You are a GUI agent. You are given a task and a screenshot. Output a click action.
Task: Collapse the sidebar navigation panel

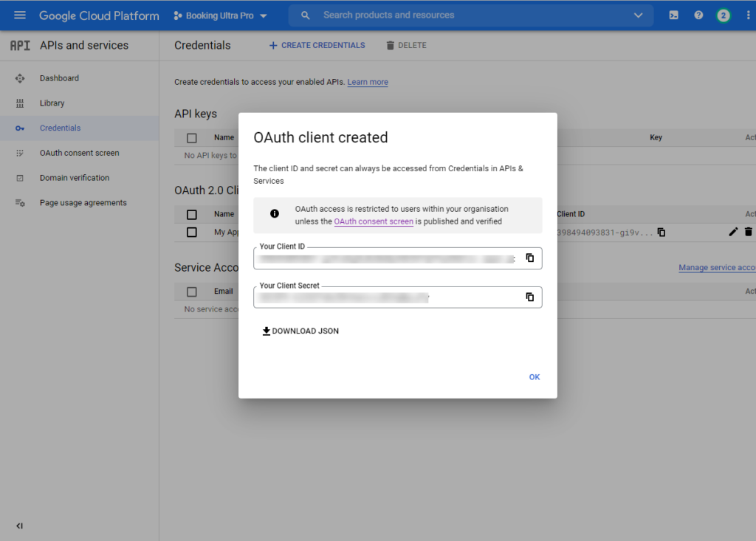(19, 526)
